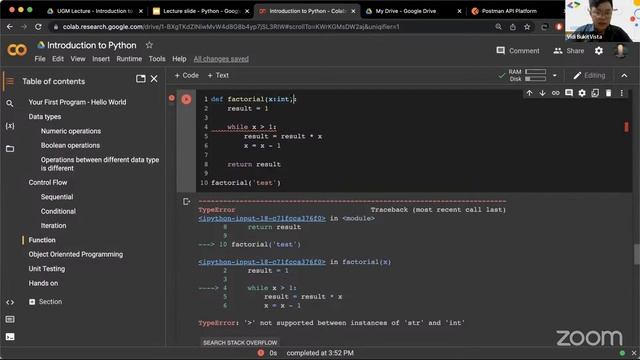
Task: Toggle the Table of contents sidebar icon
Action: (10, 81)
